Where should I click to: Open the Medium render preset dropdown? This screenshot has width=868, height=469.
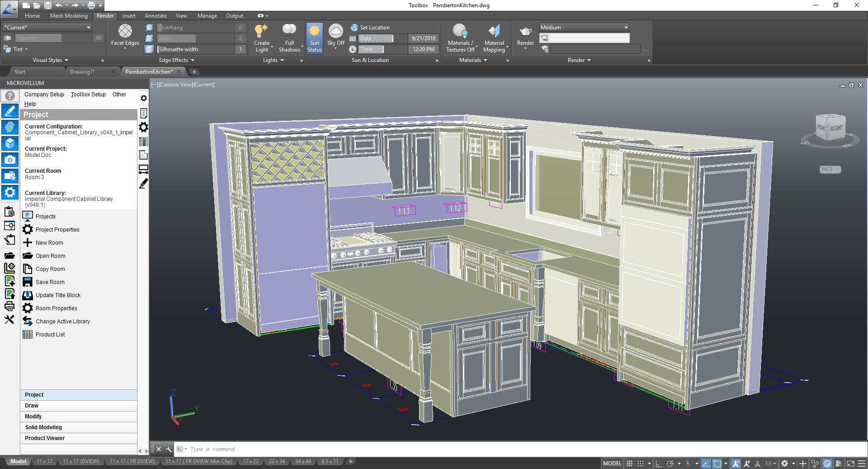[x=584, y=28]
